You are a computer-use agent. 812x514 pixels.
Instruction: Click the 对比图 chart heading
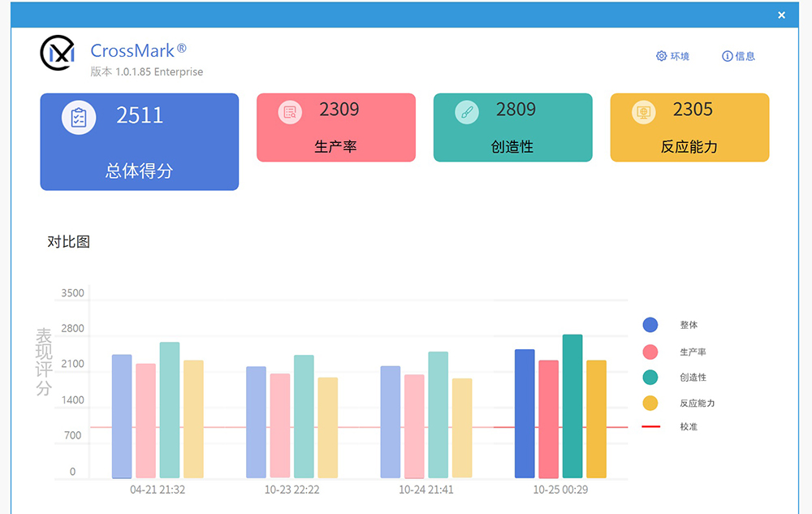pos(69,242)
